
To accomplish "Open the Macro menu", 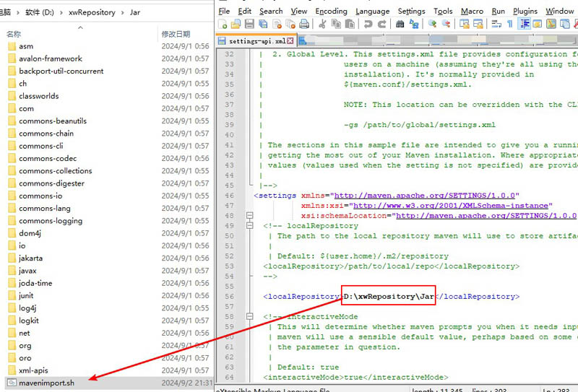I will (x=472, y=12).
